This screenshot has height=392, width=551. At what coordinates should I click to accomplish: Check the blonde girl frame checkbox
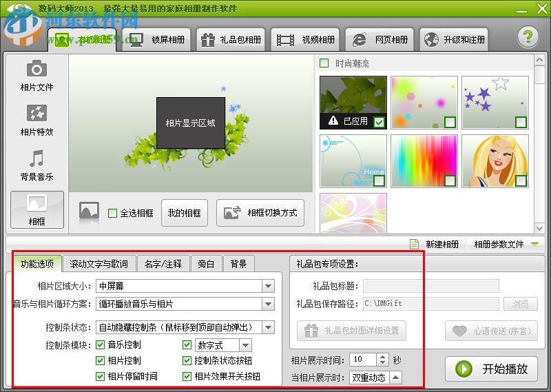click(521, 180)
